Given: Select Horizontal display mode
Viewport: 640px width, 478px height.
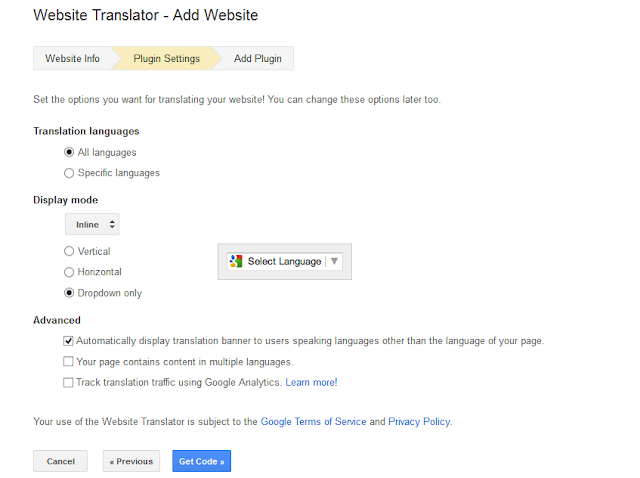Looking at the screenshot, I should tap(68, 272).
